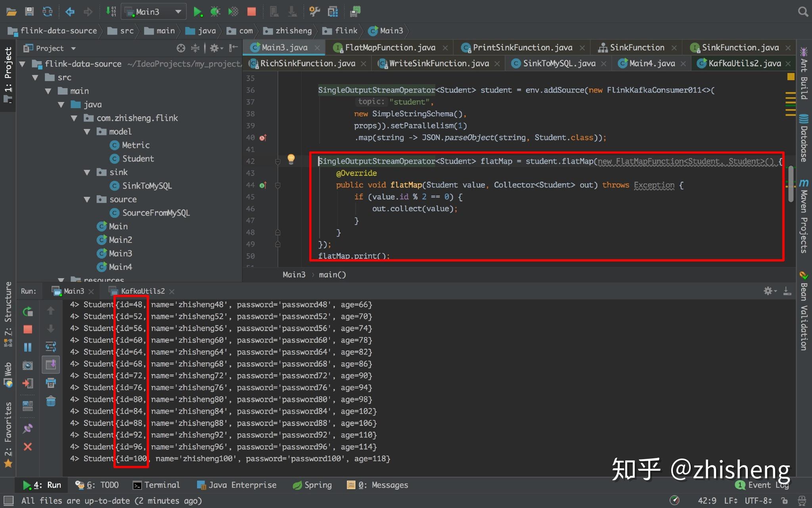
Task: Expand the resources folder node
Action: (61, 280)
